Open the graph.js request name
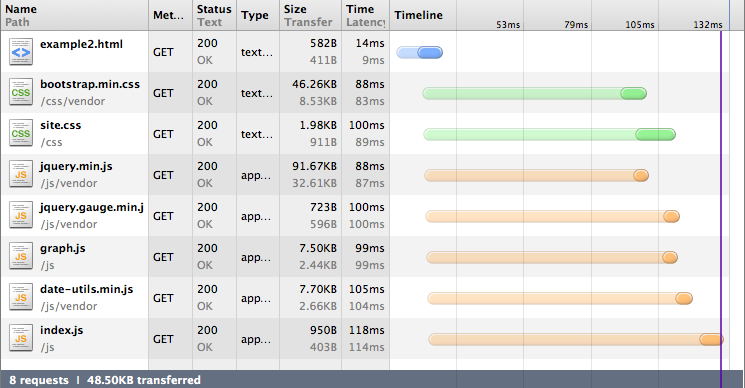The height and width of the screenshot is (388, 745). [x=63, y=248]
